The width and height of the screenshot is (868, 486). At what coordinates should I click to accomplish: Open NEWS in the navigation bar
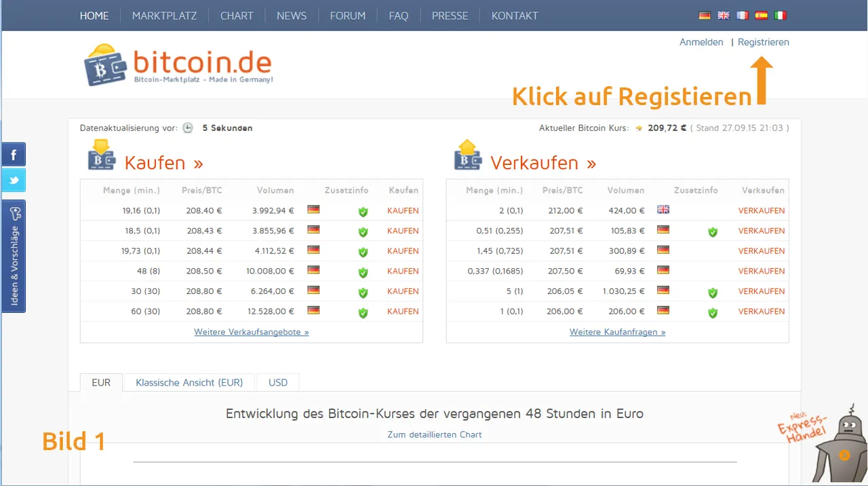(292, 16)
